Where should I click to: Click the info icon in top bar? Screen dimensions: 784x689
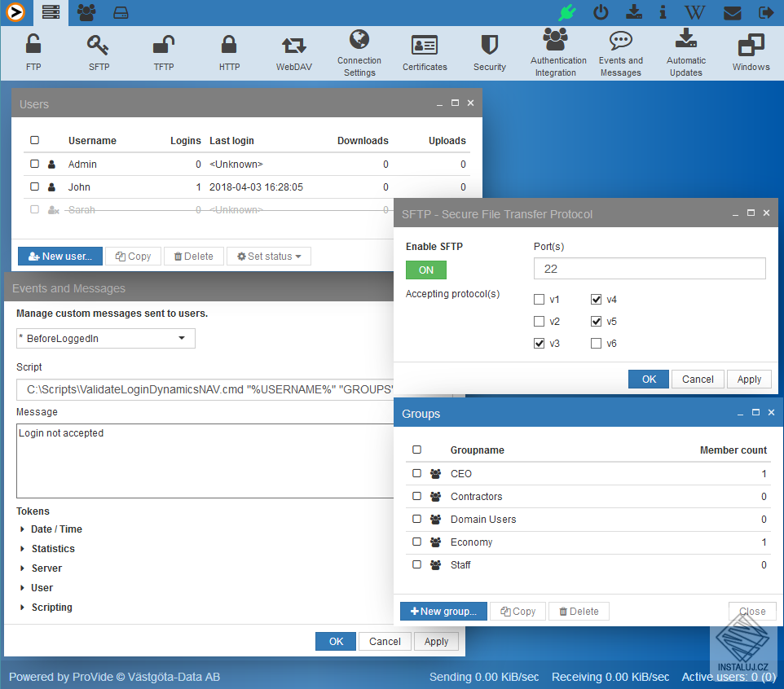(663, 12)
